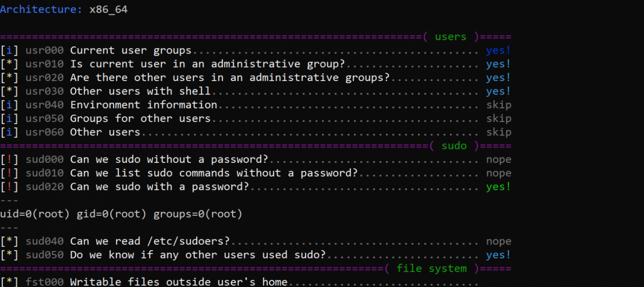Image resolution: width=644 pixels, height=287 pixels.
Task: Click the users section header
Action: point(450,37)
